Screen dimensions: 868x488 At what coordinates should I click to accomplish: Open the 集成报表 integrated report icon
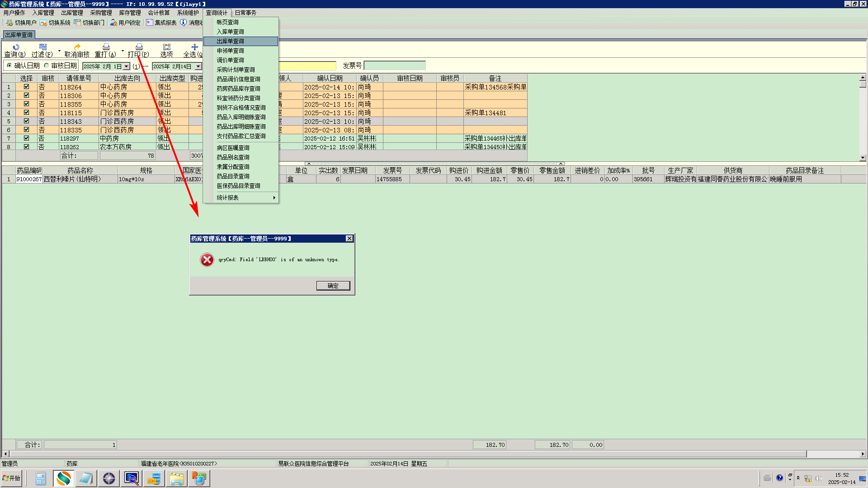coord(150,23)
